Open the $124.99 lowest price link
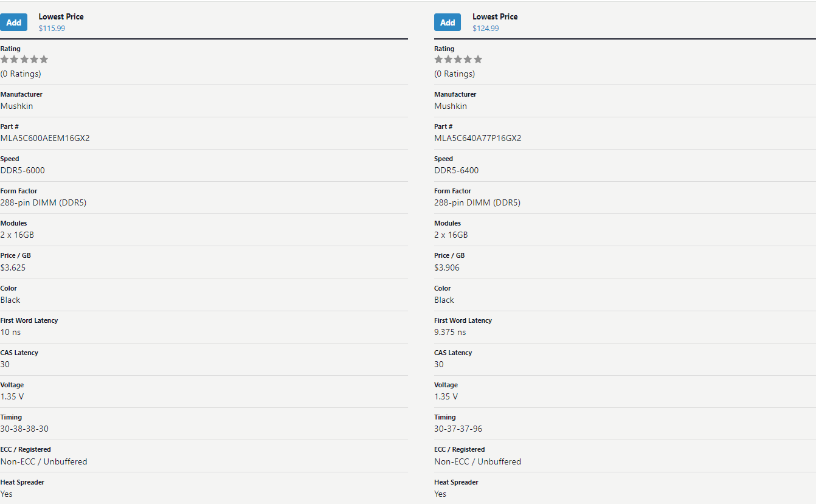Screen dimensions: 816x504 click(x=486, y=28)
